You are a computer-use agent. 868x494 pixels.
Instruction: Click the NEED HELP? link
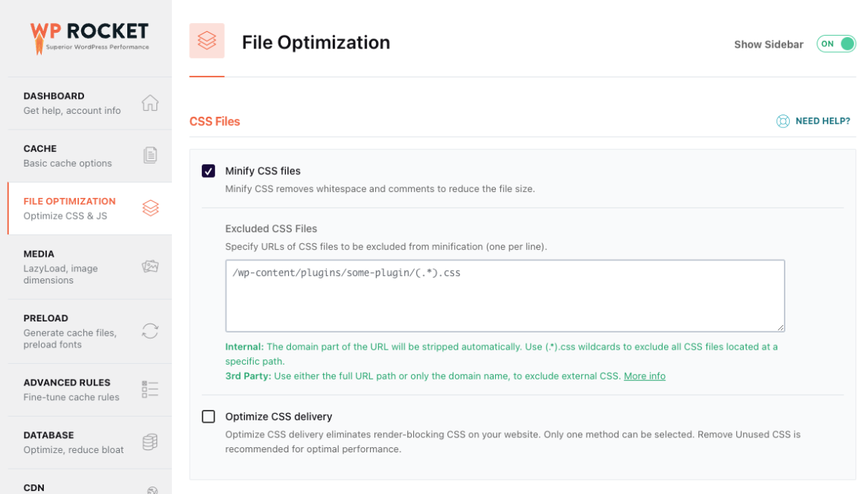click(x=823, y=121)
